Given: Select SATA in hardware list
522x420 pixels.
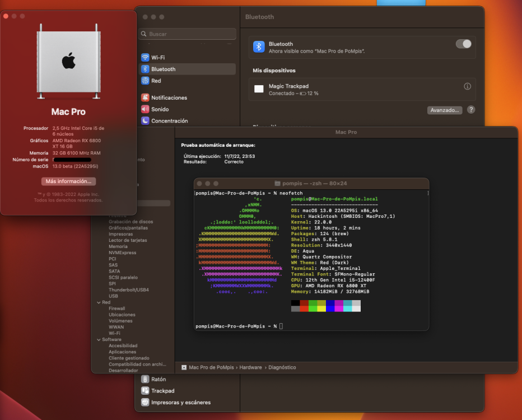Looking at the screenshot, I should pyautogui.click(x=114, y=271).
